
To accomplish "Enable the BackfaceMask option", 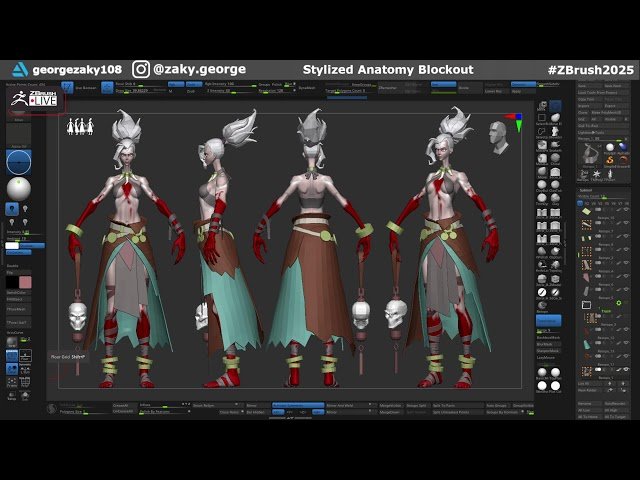I will [x=549, y=338].
